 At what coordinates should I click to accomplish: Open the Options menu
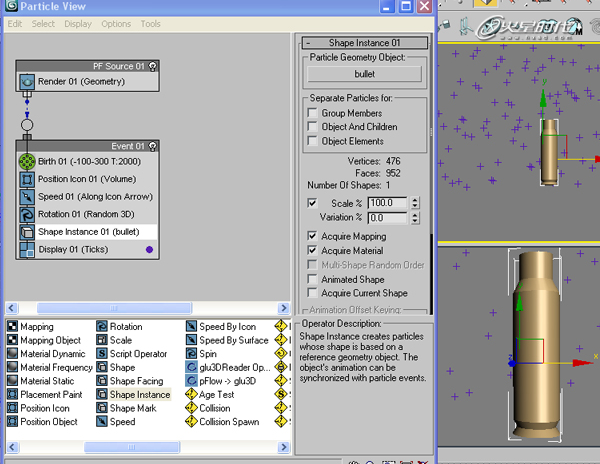pyautogui.click(x=116, y=24)
